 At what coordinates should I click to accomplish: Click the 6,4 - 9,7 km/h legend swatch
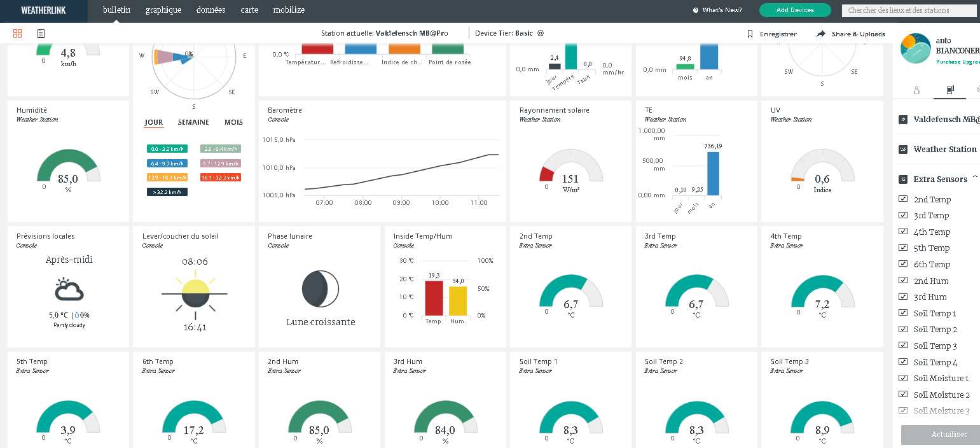coord(167,163)
